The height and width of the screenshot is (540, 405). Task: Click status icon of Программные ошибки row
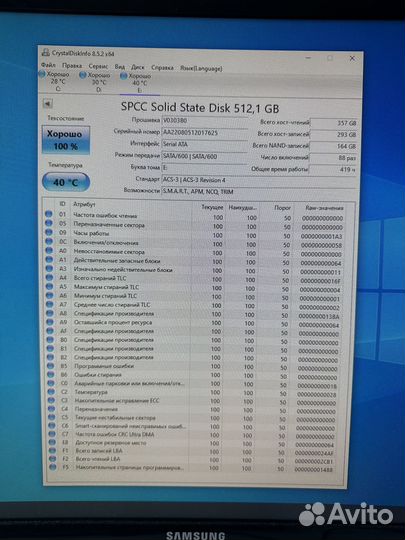click(51, 365)
